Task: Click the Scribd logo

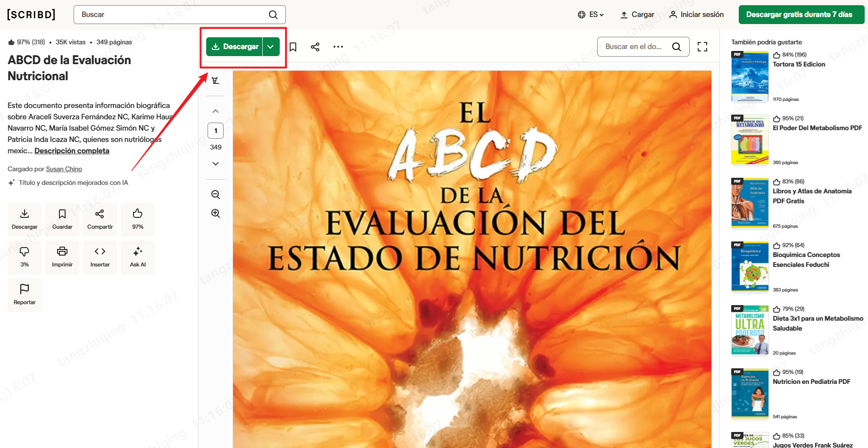Action: pyautogui.click(x=31, y=15)
